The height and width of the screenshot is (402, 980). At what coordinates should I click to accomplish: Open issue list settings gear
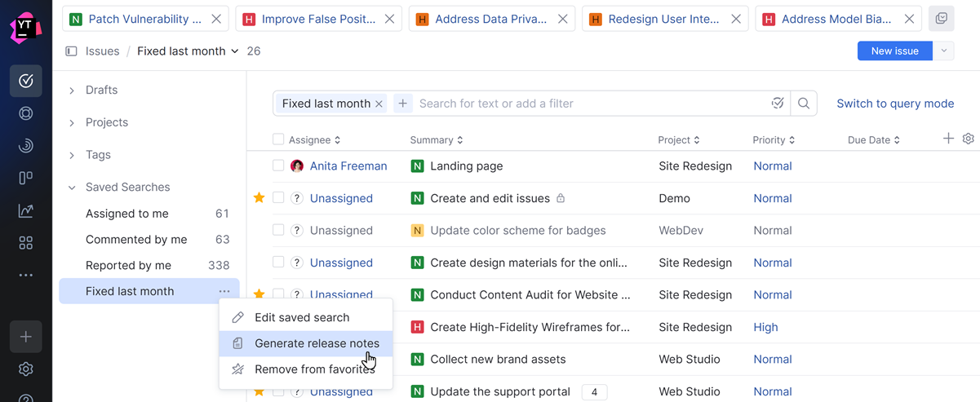click(x=969, y=139)
